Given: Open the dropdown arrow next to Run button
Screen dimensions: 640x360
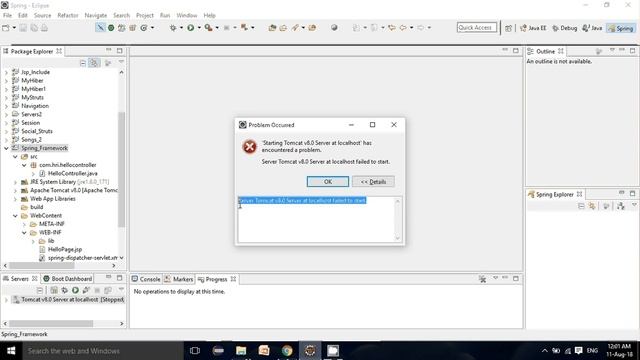Looking at the screenshot, I should pos(199,28).
